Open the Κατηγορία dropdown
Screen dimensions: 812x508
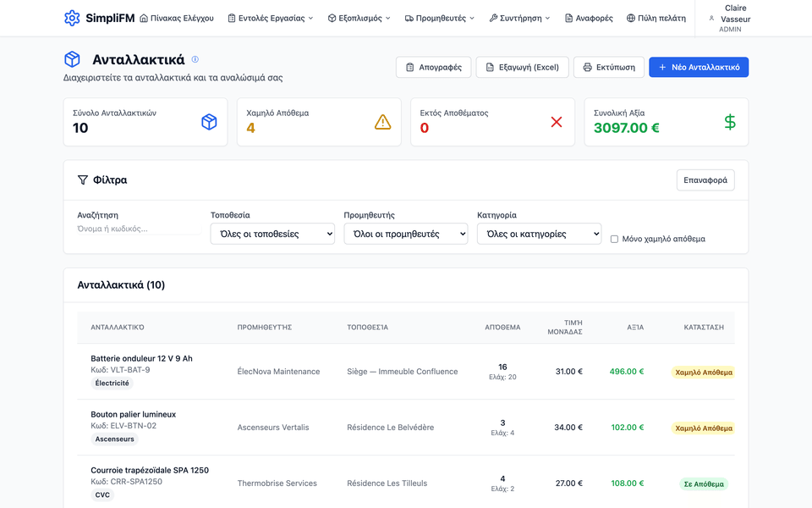click(x=539, y=234)
